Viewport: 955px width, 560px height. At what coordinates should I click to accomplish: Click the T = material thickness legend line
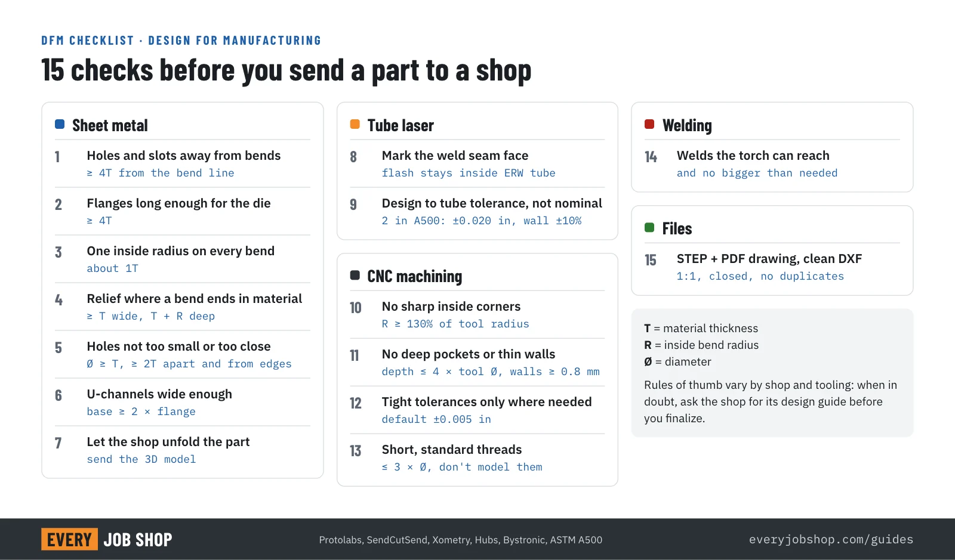[701, 328]
